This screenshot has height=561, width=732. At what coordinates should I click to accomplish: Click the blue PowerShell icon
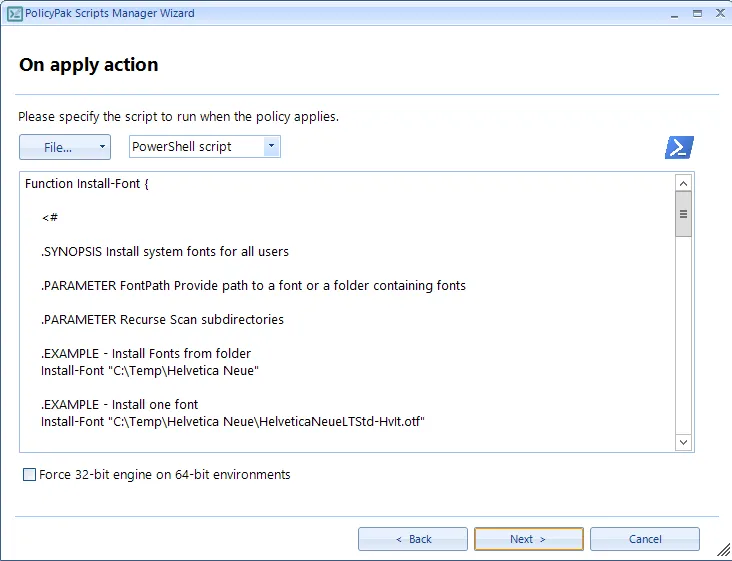click(x=679, y=147)
